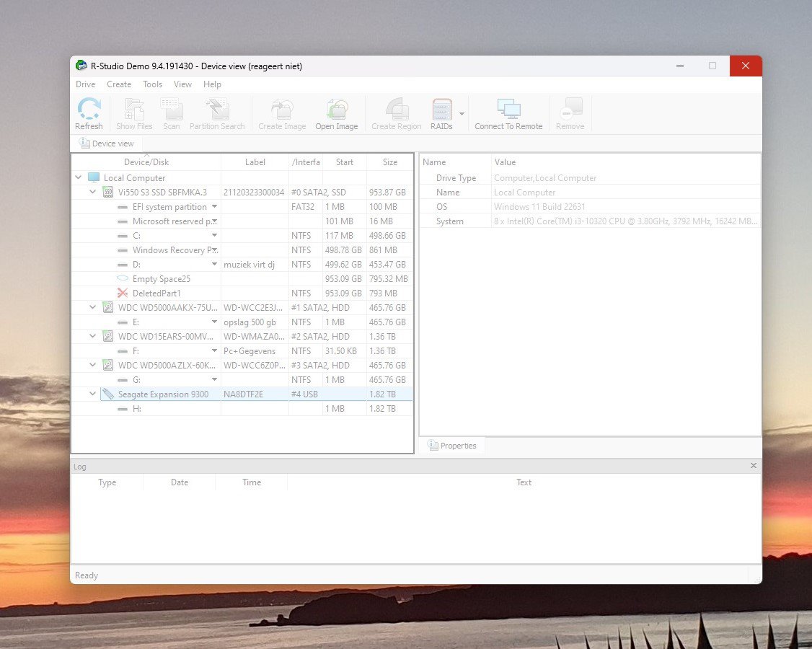Select the Properties tab
Screen dimensions: 812x649
click(452, 446)
